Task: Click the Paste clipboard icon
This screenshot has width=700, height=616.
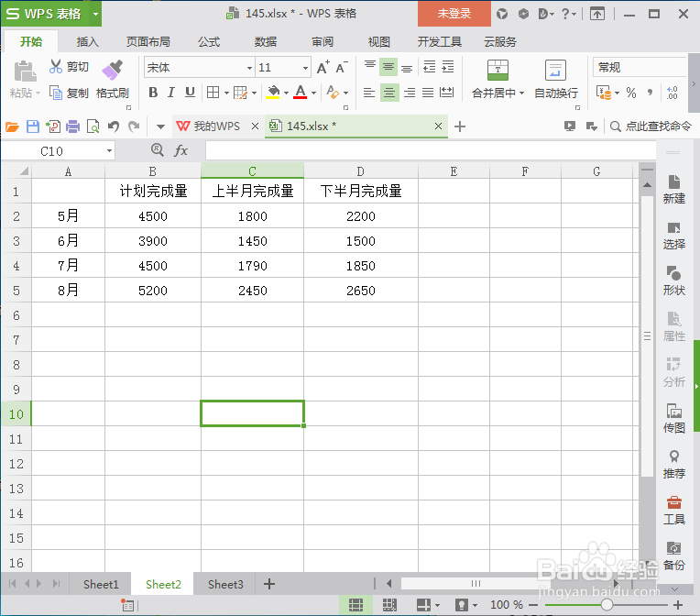Action: pos(25,71)
